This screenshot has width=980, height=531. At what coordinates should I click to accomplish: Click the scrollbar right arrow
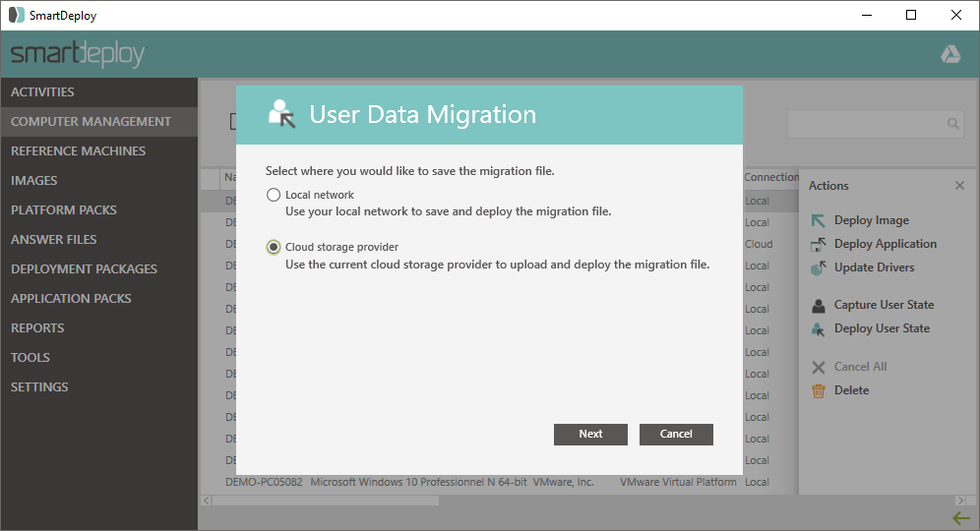pos(960,501)
